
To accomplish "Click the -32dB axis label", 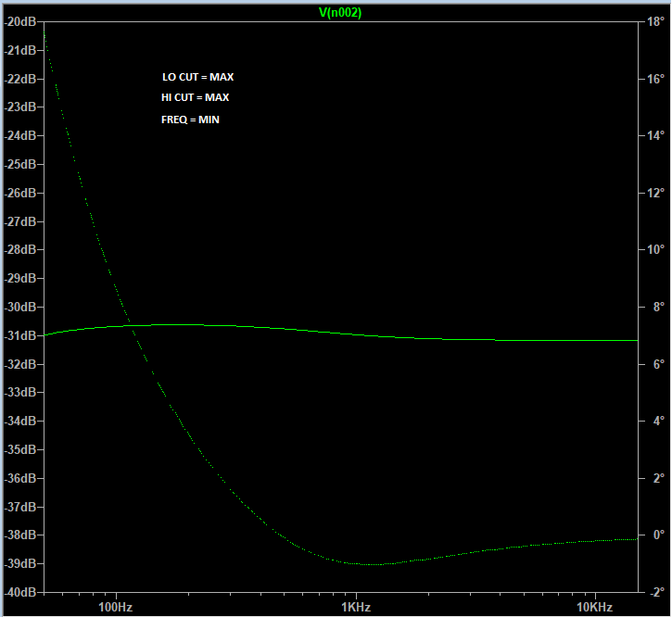I will click(19, 365).
